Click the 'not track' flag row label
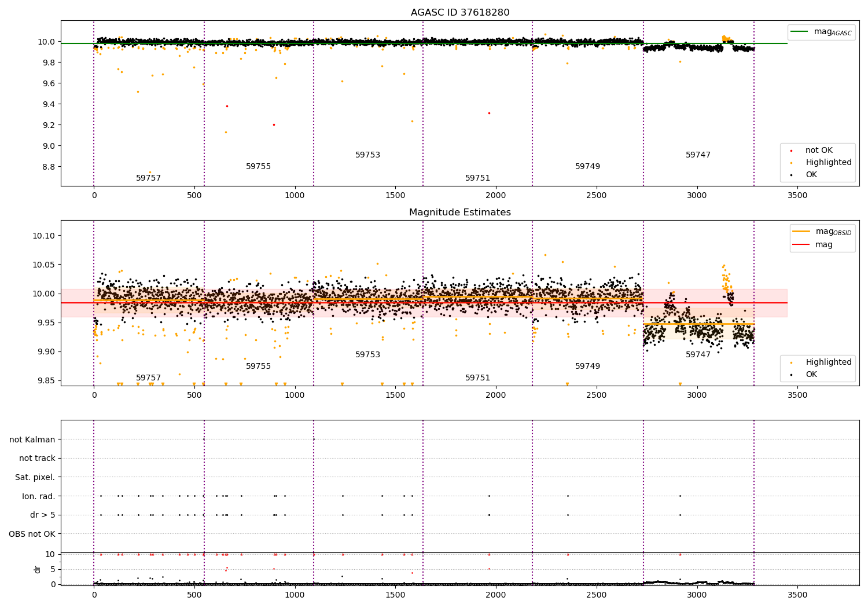This screenshot has width=868, height=608. pyautogui.click(x=37, y=459)
